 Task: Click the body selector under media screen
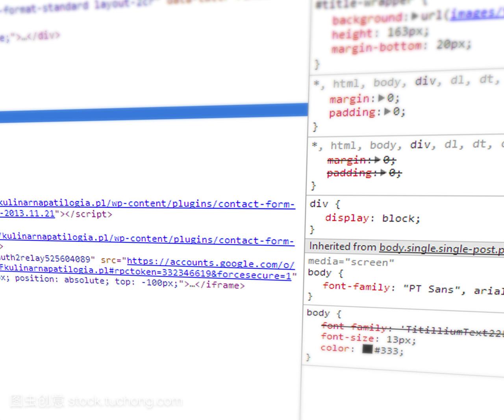tap(325, 272)
